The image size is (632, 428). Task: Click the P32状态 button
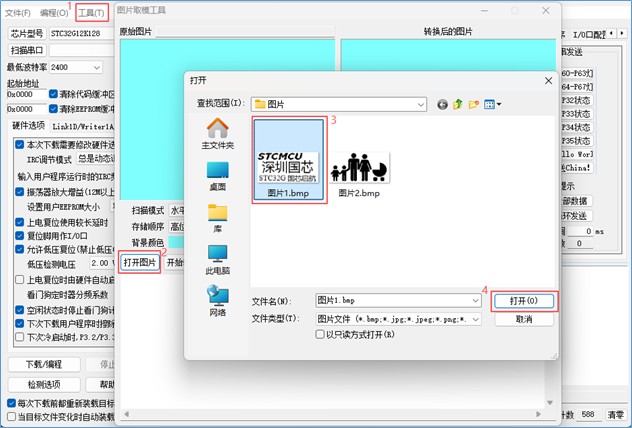pyautogui.click(x=577, y=100)
